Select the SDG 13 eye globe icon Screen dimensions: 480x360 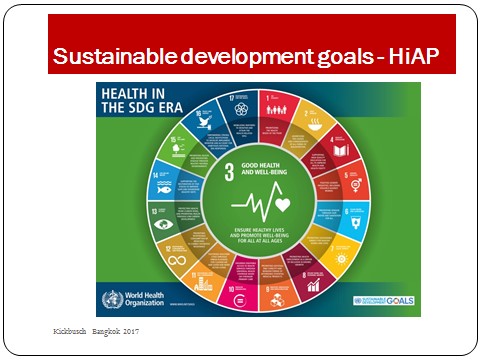tap(163, 224)
